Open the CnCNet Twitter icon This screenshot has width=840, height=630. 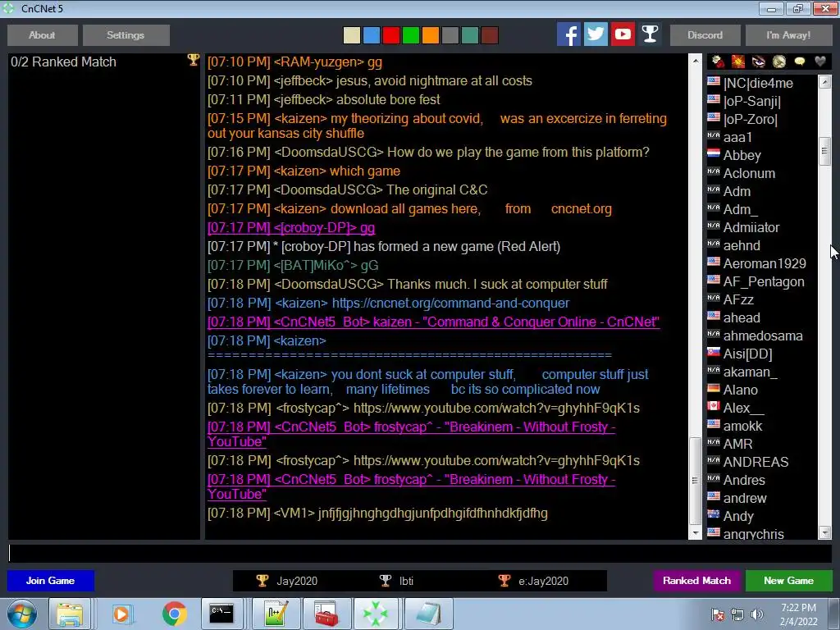(x=596, y=34)
